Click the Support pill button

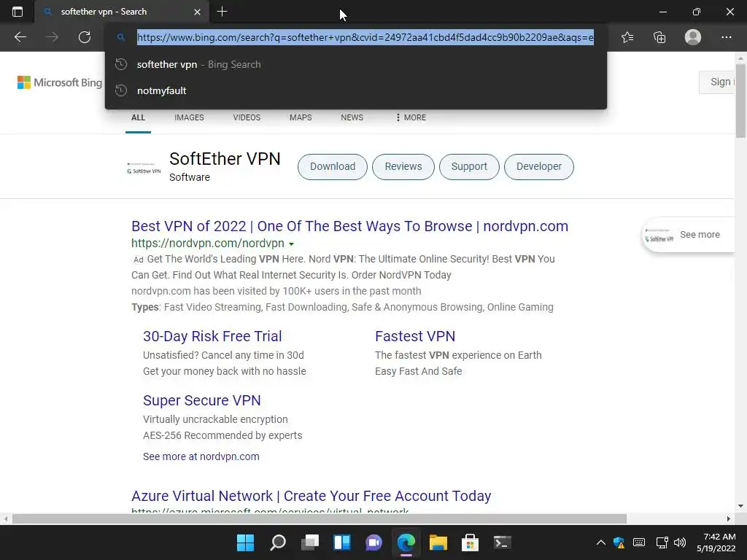469,167
